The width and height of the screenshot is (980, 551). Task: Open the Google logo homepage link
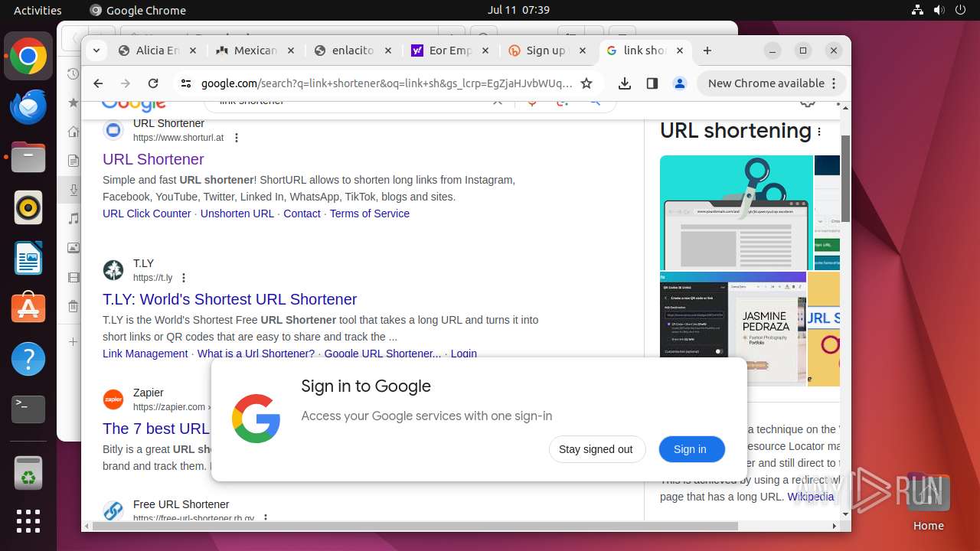pyautogui.click(x=133, y=105)
